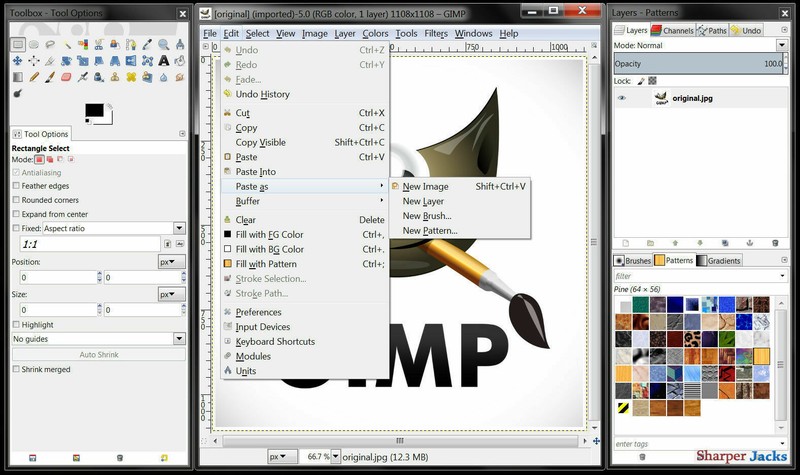Expand the Buffer submenu
Screen dimensions: 800x475
tap(305, 201)
